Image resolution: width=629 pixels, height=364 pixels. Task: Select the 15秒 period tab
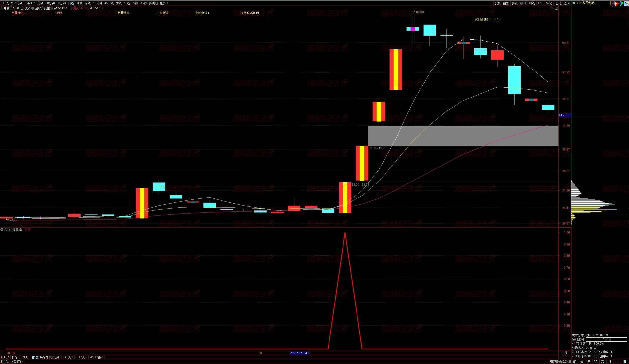click(x=143, y=3)
